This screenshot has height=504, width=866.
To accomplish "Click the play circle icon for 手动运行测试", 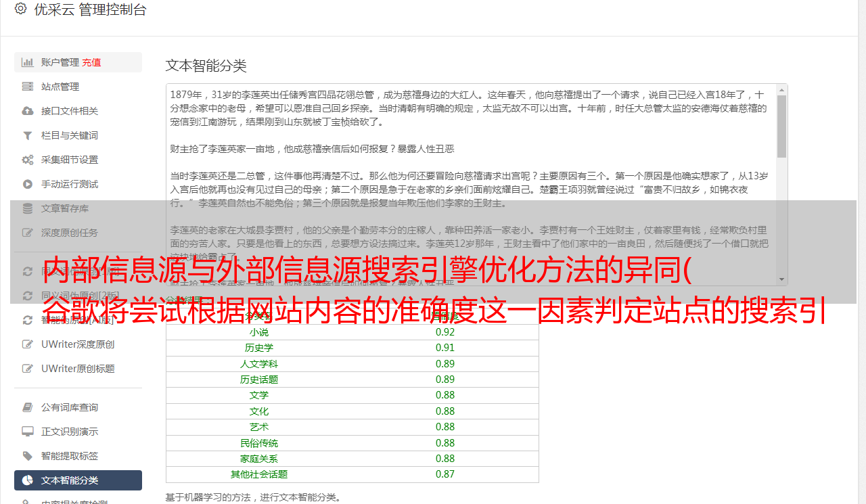I will click(x=28, y=184).
